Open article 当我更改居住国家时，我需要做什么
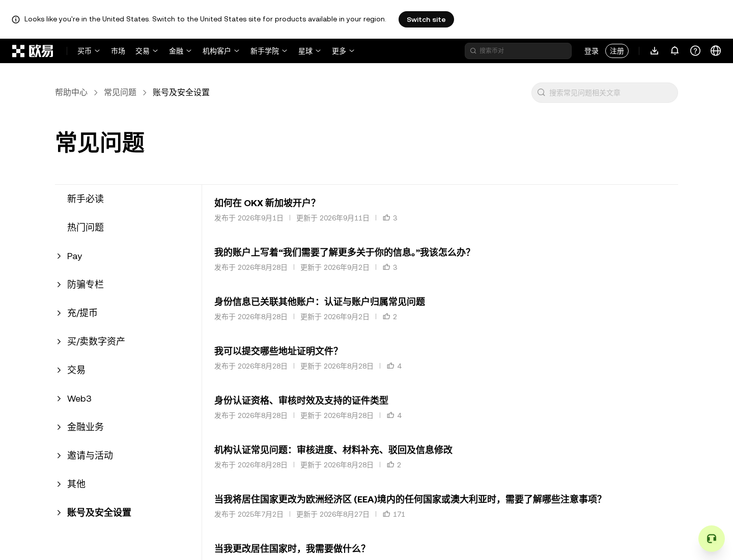This screenshot has height=560, width=733. coord(290,548)
